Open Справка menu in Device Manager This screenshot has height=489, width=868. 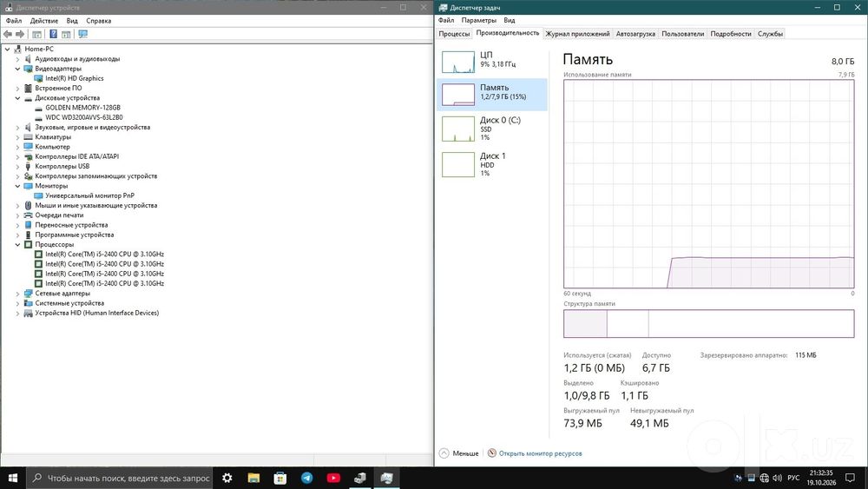pos(99,21)
